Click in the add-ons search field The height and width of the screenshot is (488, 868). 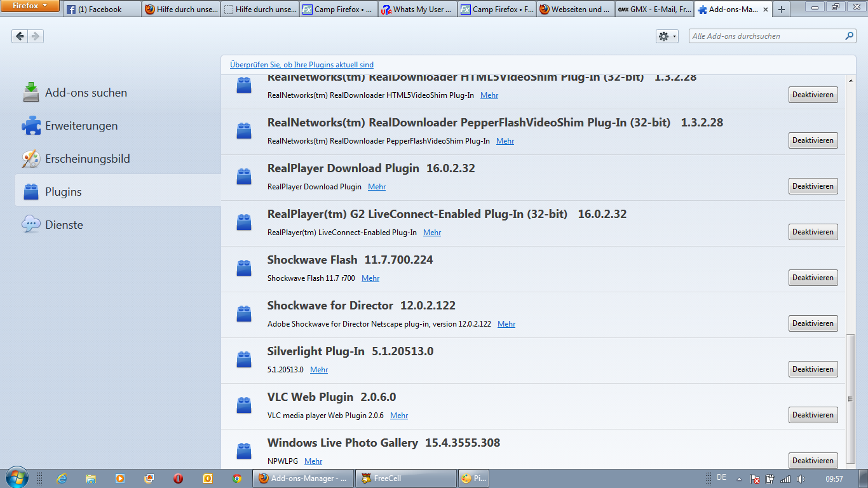[766, 36]
